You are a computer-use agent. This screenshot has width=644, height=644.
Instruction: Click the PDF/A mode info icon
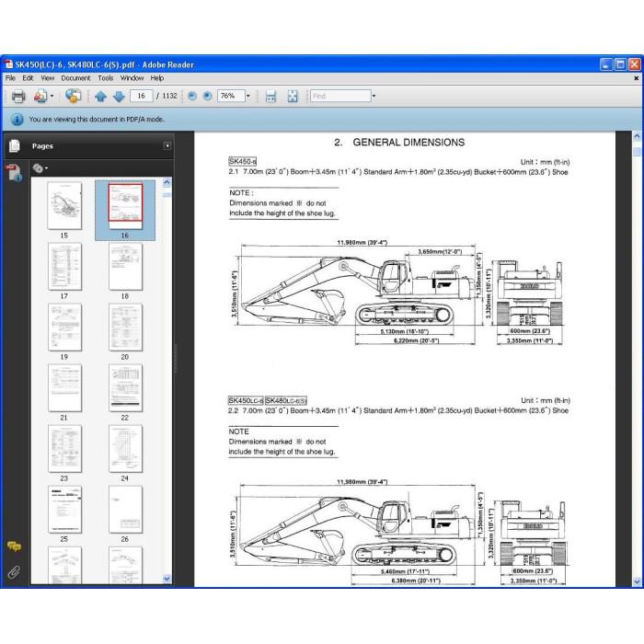point(17,120)
